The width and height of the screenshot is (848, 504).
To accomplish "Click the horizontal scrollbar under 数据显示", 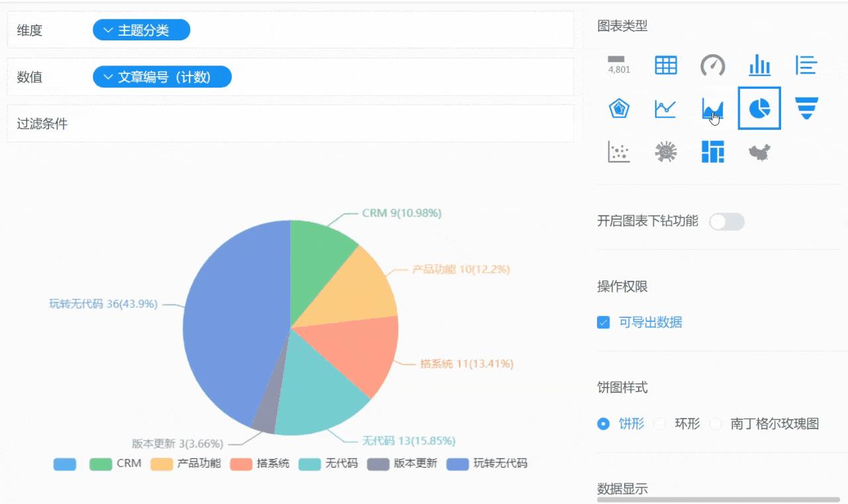I will click(718, 499).
